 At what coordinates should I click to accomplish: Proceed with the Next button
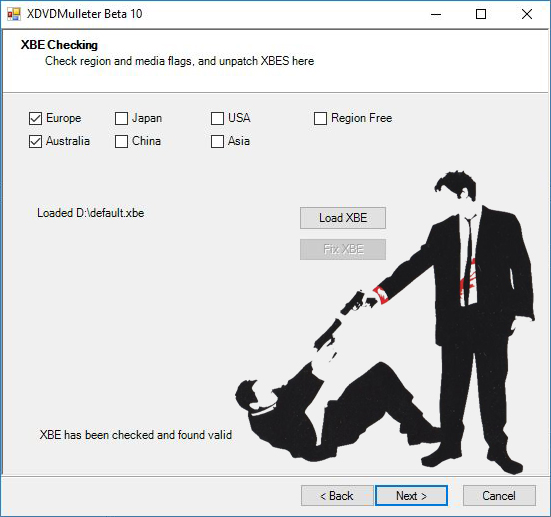point(411,496)
